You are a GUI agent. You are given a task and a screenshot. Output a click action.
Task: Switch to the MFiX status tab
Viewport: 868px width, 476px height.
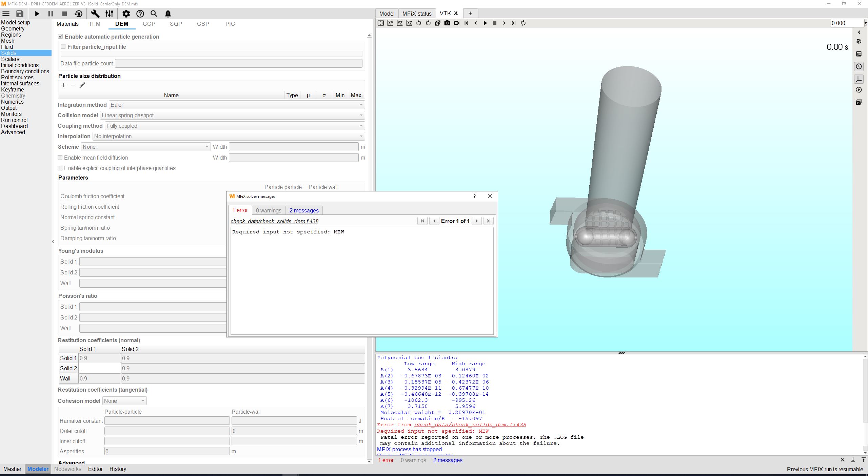pos(417,14)
